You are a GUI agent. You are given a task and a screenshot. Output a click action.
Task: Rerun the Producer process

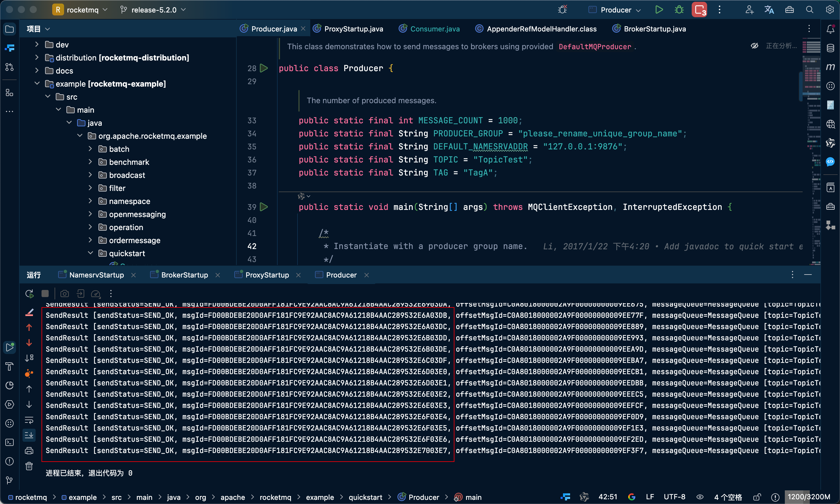click(29, 294)
